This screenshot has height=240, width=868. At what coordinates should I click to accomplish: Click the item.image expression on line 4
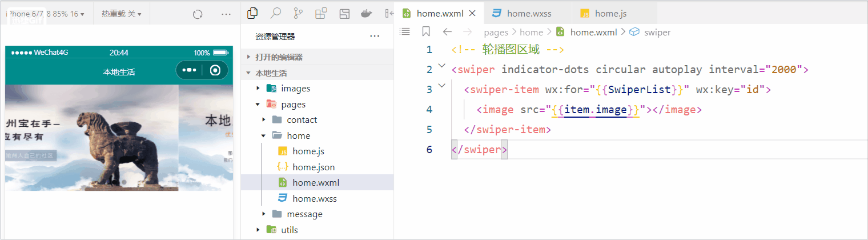tap(596, 110)
